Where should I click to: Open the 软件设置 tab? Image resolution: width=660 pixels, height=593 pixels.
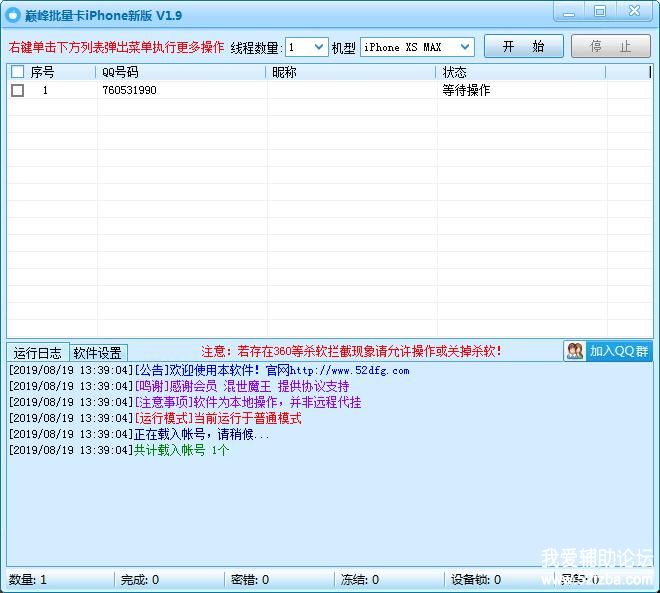pos(97,353)
